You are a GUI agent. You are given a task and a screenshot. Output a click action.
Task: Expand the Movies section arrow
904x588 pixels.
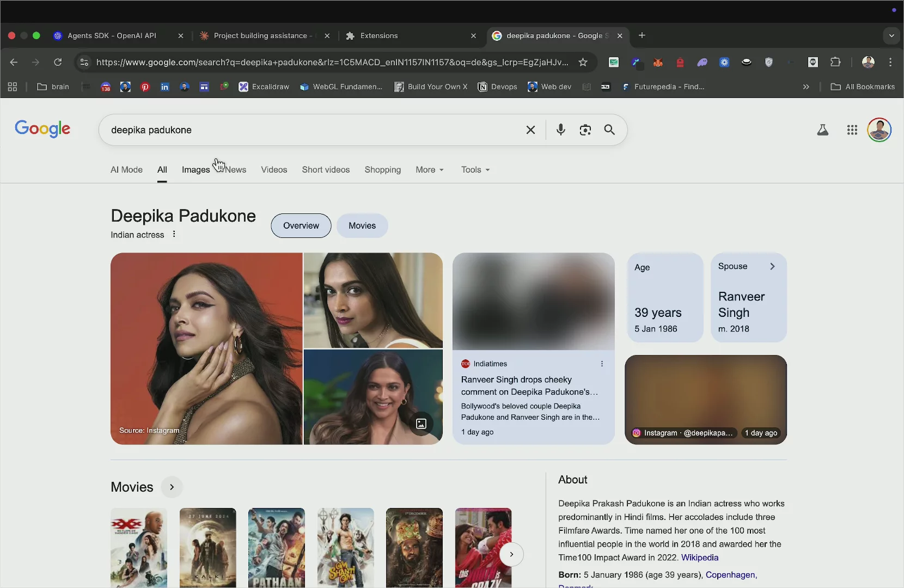coord(172,487)
